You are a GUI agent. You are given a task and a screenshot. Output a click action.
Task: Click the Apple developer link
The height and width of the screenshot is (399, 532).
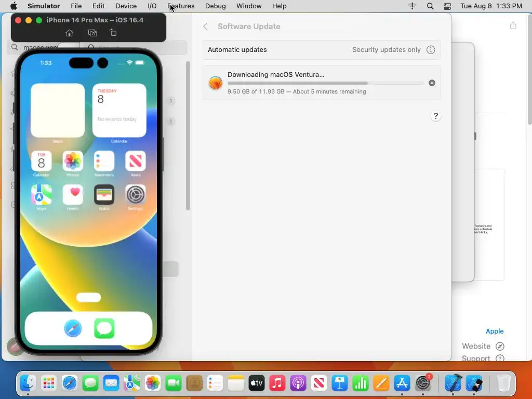(x=495, y=331)
